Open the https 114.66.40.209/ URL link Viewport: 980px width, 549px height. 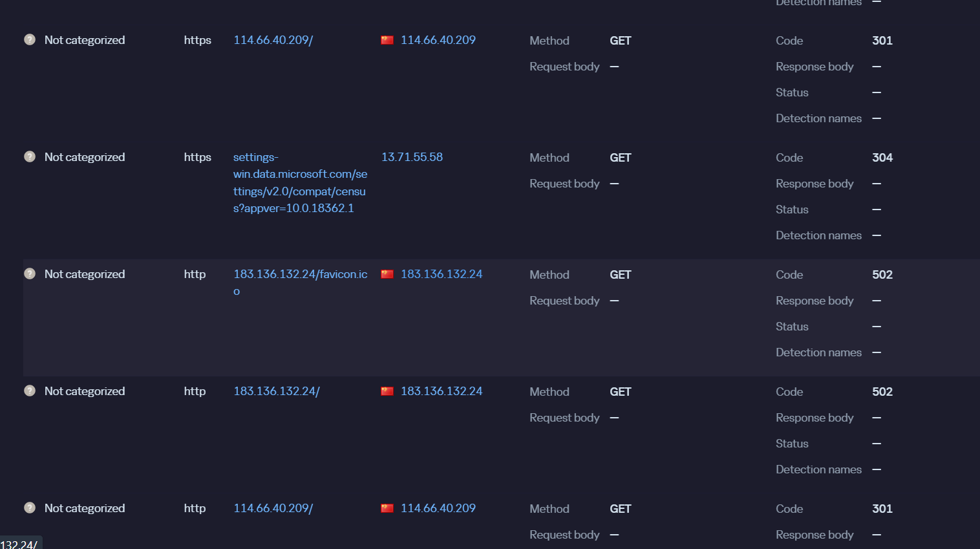(273, 40)
